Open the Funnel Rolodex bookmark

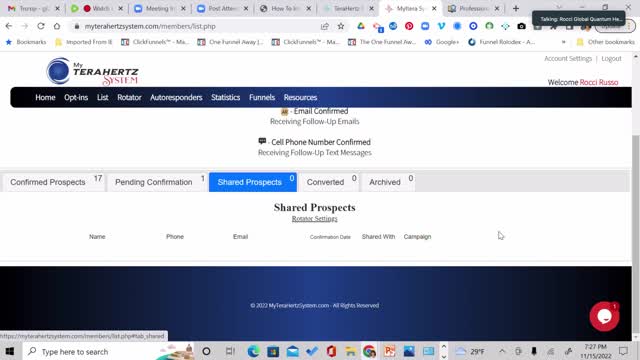pyautogui.click(x=502, y=42)
